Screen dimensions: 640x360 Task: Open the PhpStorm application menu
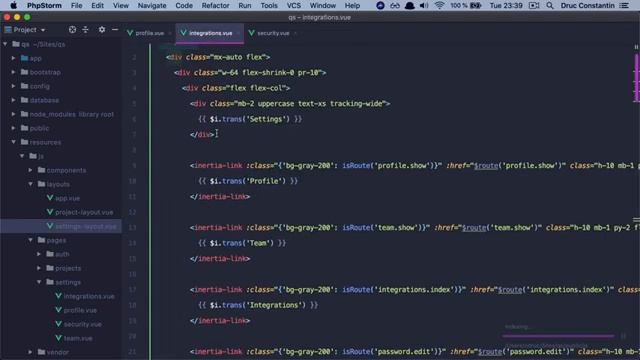coord(44,5)
